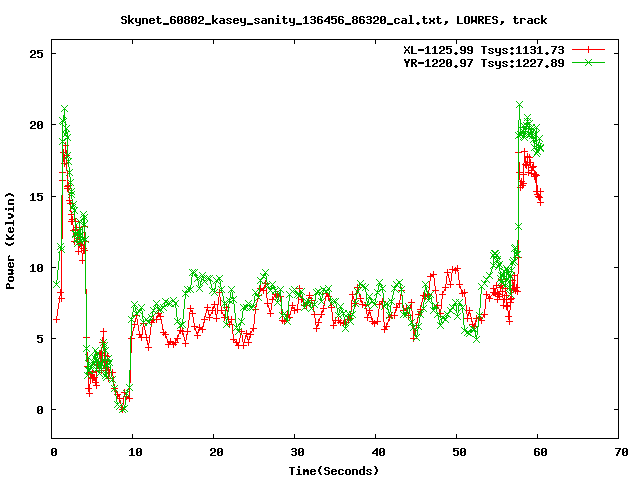Click the x-axis tick label 70
Image resolution: width=640 pixels, height=480 pixels.
621,452
